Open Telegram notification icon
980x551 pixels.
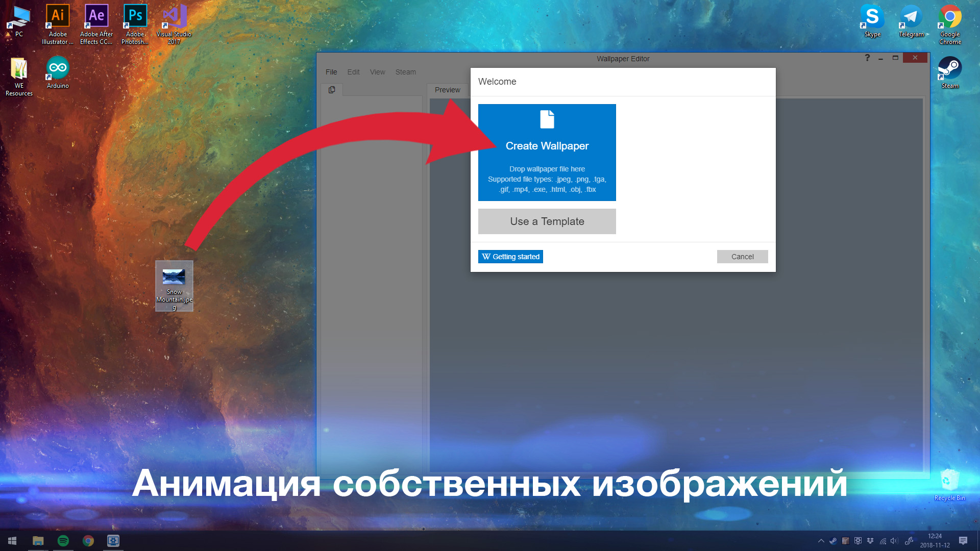[910, 17]
